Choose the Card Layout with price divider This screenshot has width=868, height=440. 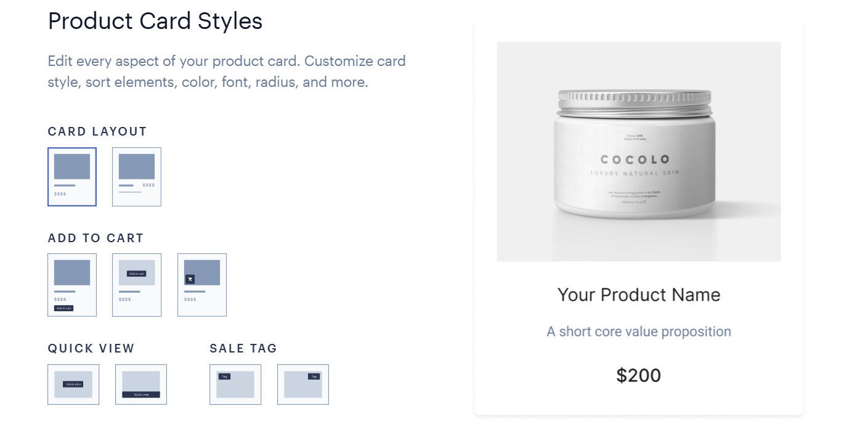pyautogui.click(x=136, y=176)
